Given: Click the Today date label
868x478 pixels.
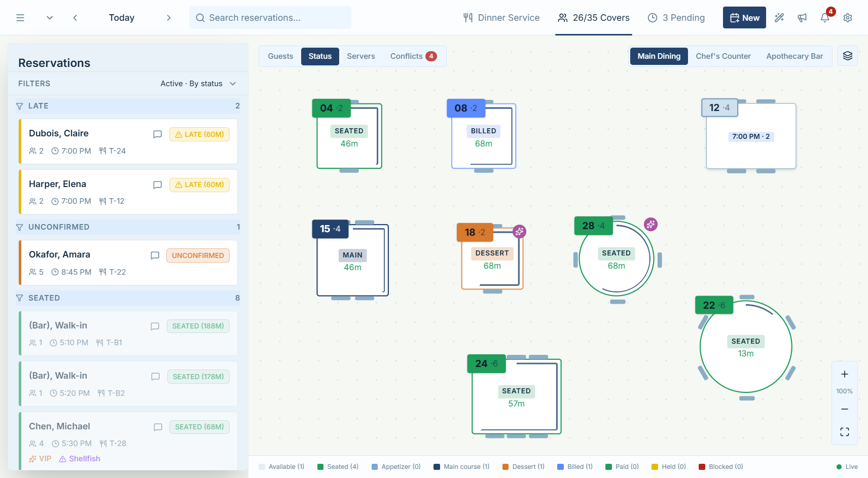Looking at the screenshot, I should (x=122, y=18).
